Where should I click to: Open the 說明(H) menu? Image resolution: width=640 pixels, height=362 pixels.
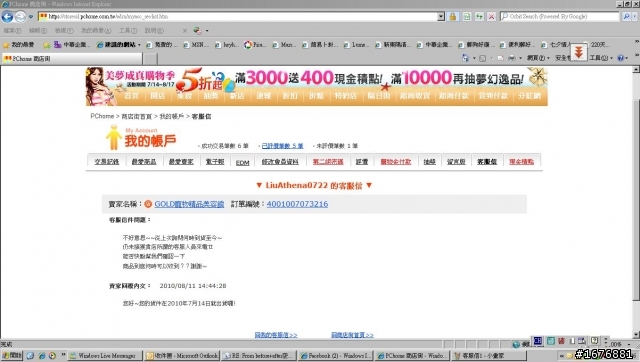(154, 31)
